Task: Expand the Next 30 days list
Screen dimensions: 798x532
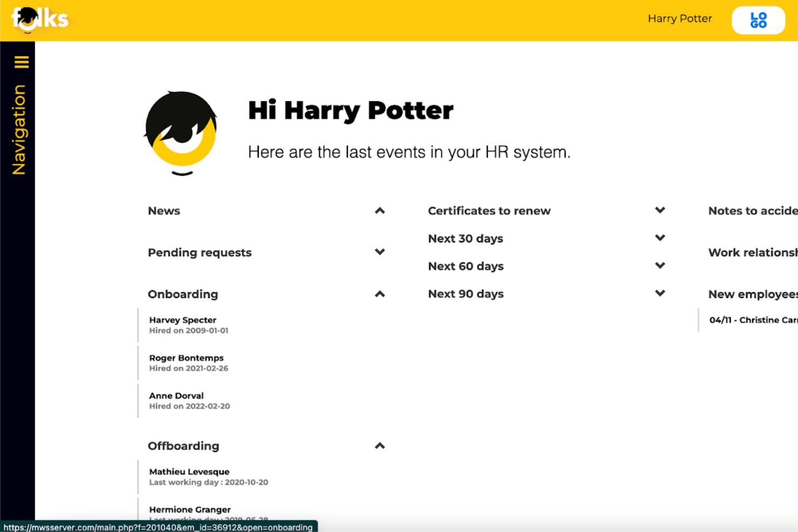Action: [659, 238]
